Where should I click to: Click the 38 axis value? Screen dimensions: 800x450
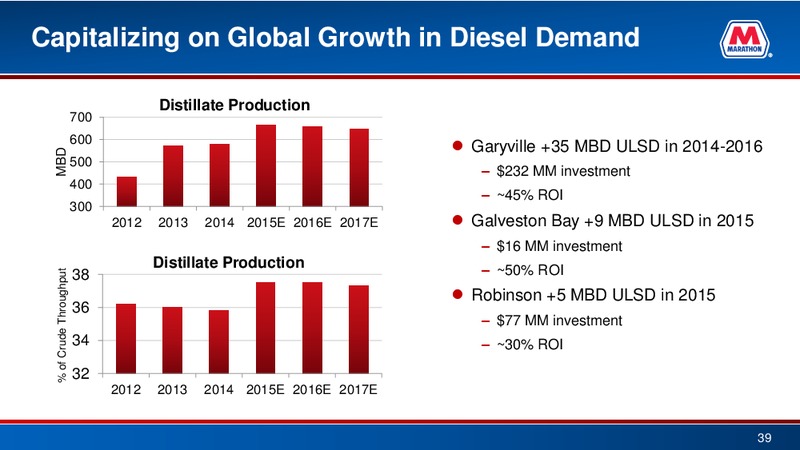click(x=81, y=276)
